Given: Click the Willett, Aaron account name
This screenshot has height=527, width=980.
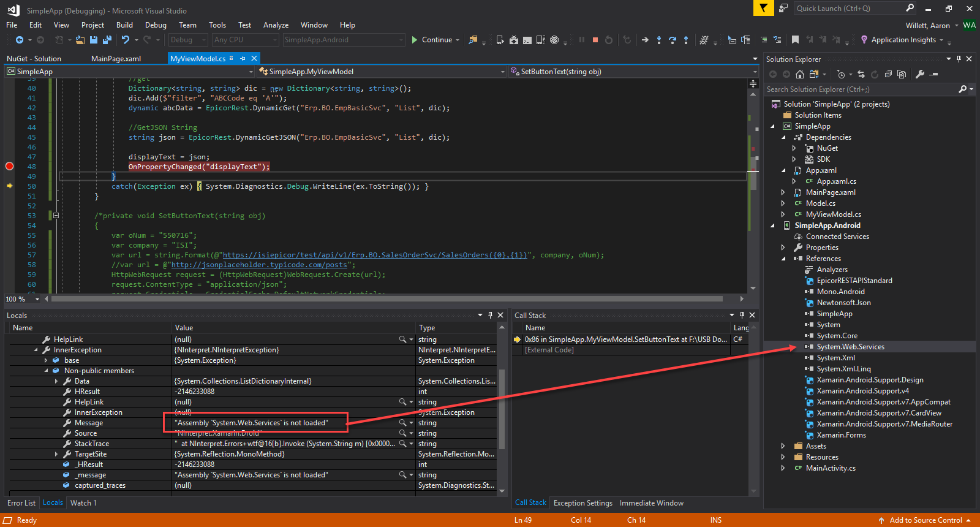Looking at the screenshot, I should point(927,25).
